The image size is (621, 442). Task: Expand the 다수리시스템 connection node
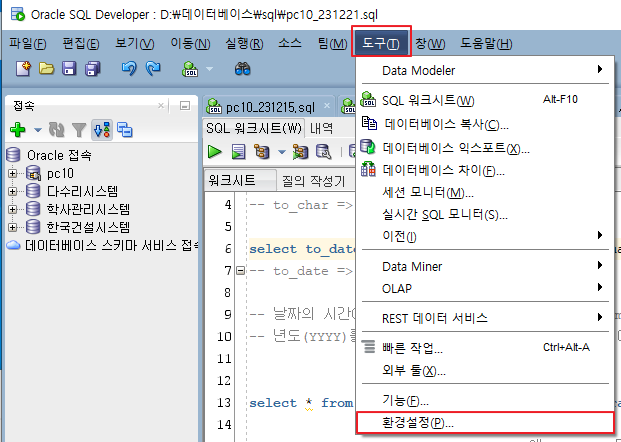coord(12,191)
